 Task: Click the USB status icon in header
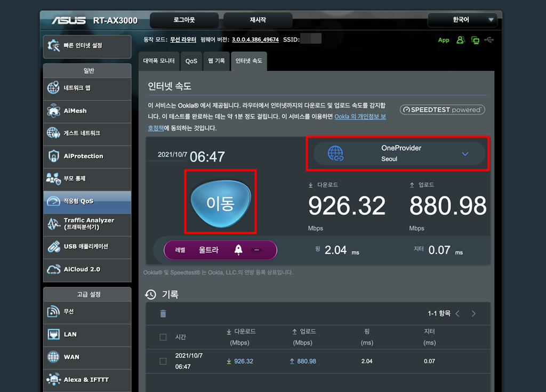coord(489,40)
